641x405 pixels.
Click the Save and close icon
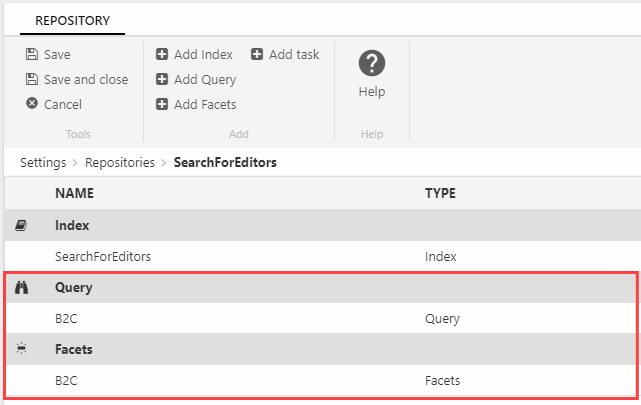click(32, 80)
